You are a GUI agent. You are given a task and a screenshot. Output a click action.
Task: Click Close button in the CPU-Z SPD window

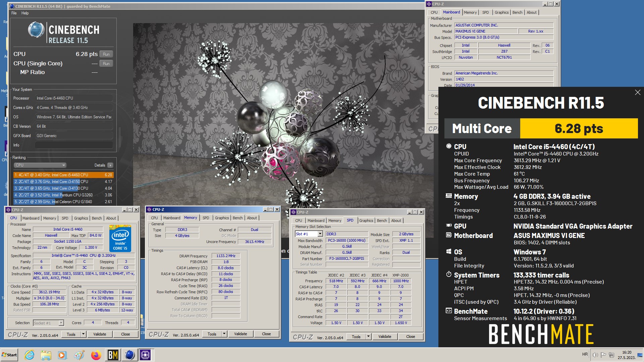(411, 337)
